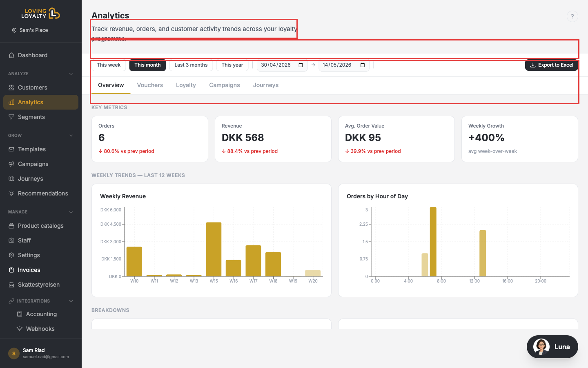This screenshot has height=368, width=588.
Task: Click the W20 weekly revenue bar
Action: coord(313,273)
